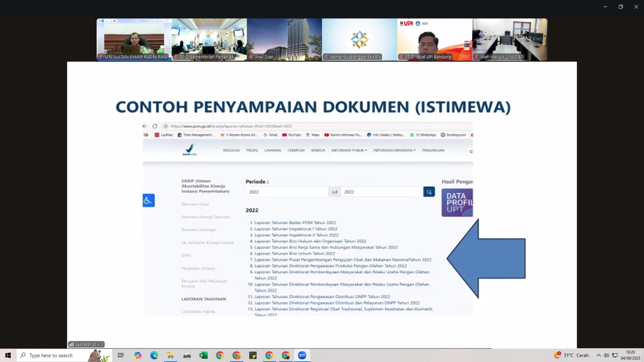Launch Microsoft Excel from the taskbar
The image size is (644, 362).
[203, 356]
